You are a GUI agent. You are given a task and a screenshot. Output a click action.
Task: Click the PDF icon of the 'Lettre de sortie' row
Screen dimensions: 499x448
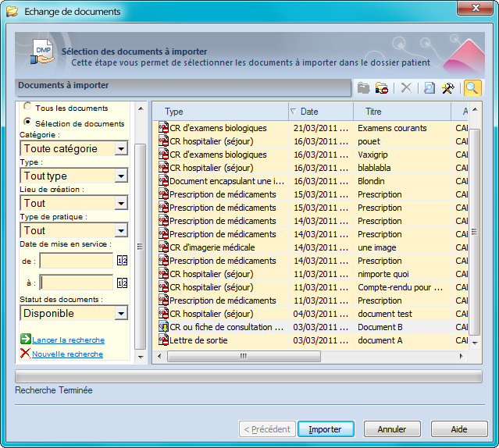(x=163, y=341)
